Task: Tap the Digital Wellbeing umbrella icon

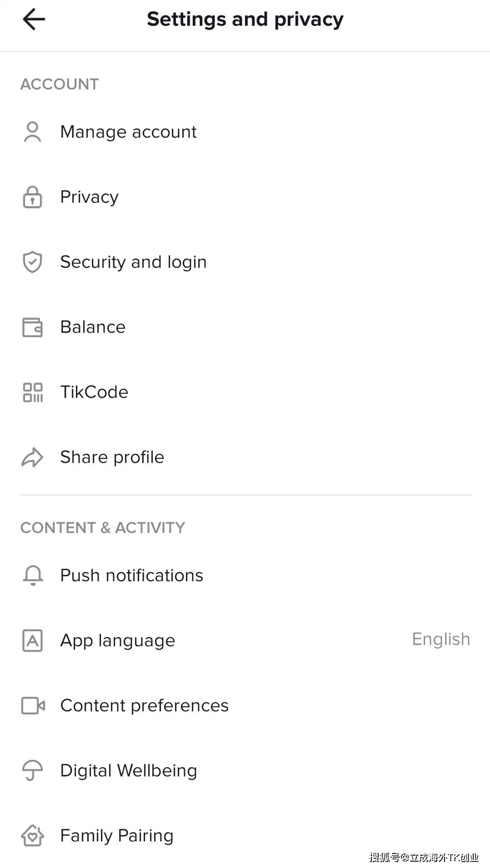Action: tap(32, 771)
